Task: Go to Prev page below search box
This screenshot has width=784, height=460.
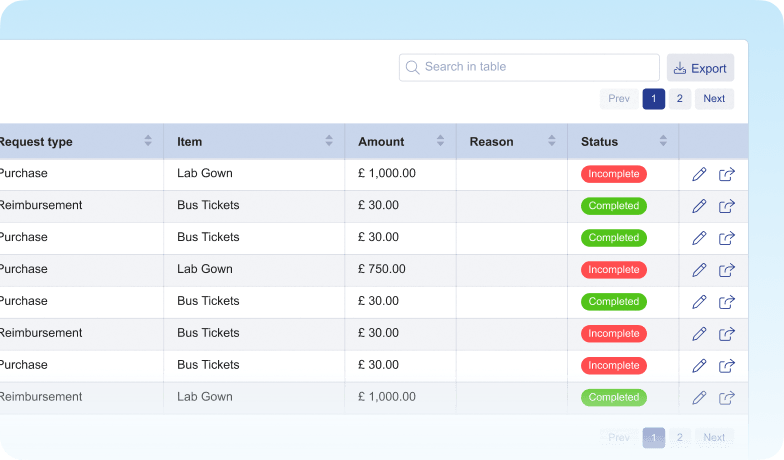Action: [619, 99]
